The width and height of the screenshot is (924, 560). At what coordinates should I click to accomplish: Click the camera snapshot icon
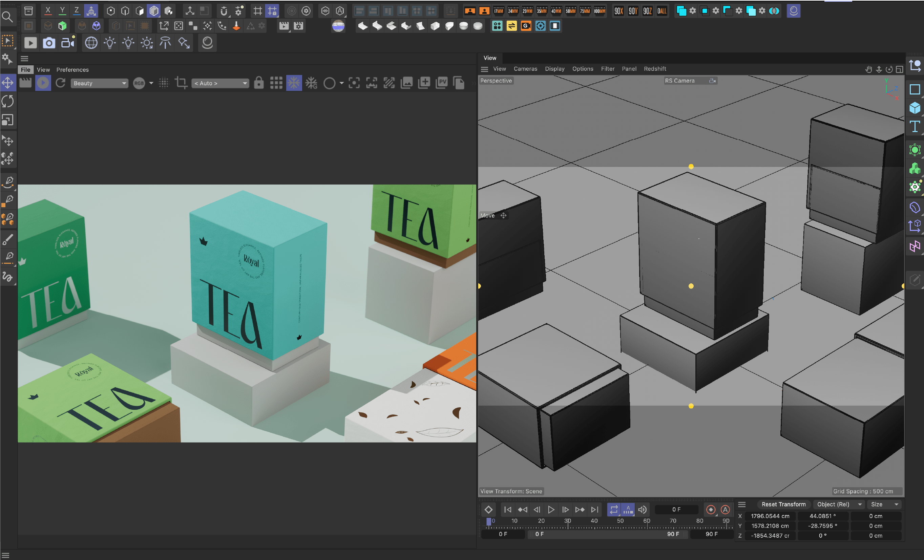click(x=49, y=43)
